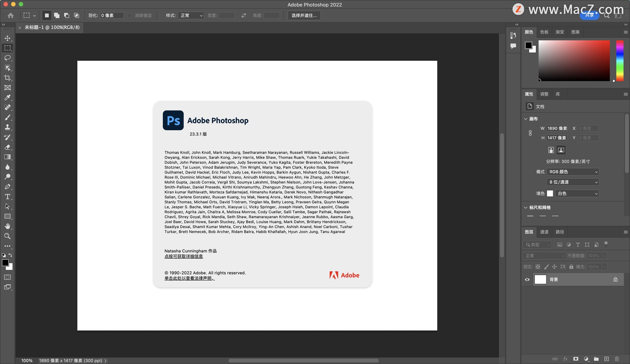Screen dimensions: 630x364
Task: Switch to the 通道 channels tab
Action: coord(544,232)
